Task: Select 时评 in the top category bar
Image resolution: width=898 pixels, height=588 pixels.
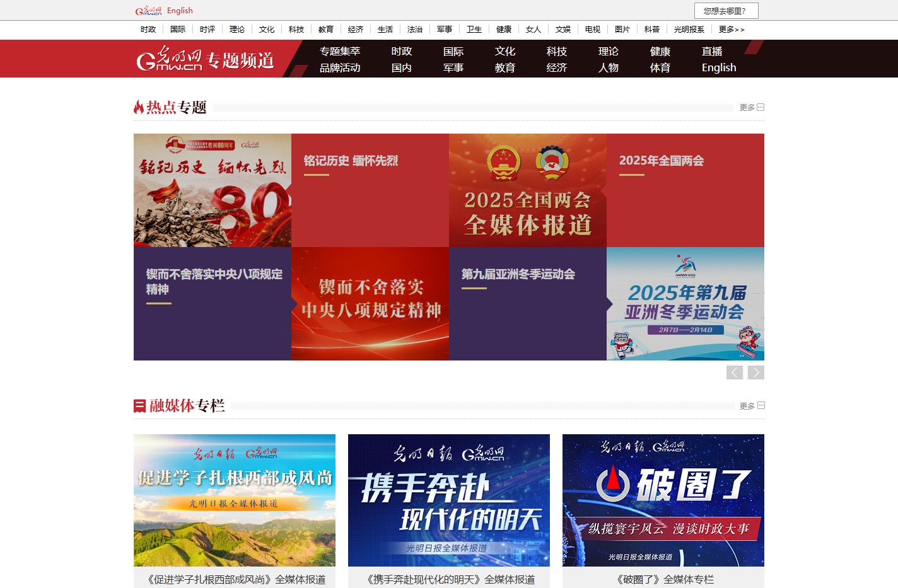Action: [207, 30]
